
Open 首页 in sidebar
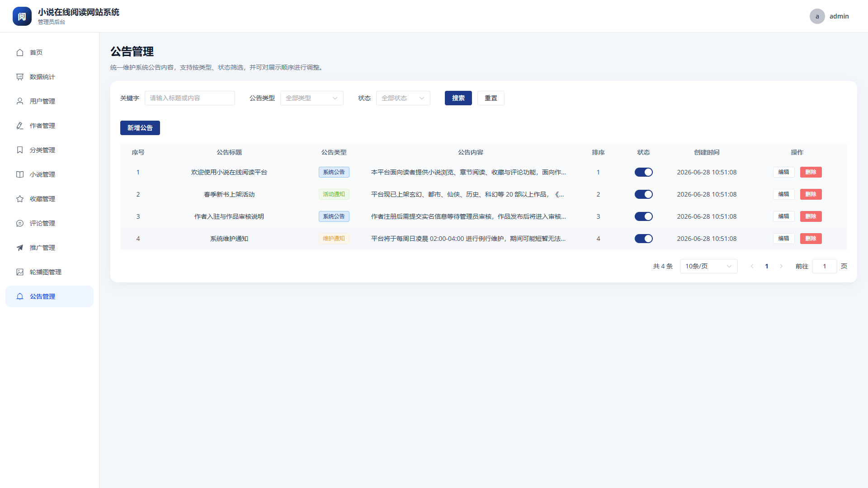point(49,52)
